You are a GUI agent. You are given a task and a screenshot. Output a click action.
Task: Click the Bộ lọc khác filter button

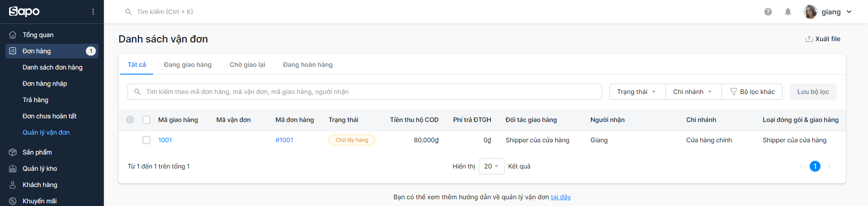pyautogui.click(x=753, y=92)
